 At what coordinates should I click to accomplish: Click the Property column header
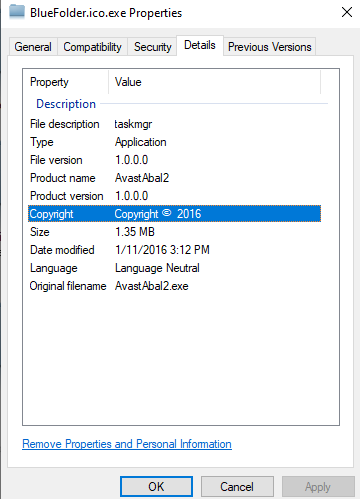click(x=49, y=82)
